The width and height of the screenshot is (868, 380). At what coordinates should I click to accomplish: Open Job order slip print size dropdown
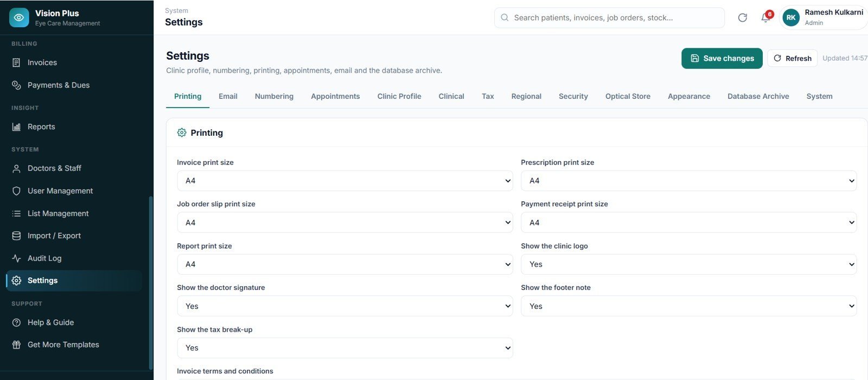344,223
